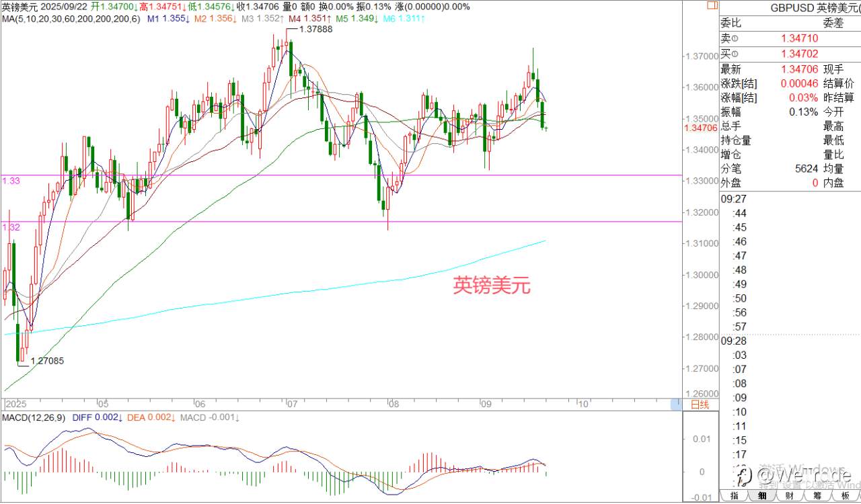
Task: Select the M2 1.356 moving average label
Action: tap(215, 18)
